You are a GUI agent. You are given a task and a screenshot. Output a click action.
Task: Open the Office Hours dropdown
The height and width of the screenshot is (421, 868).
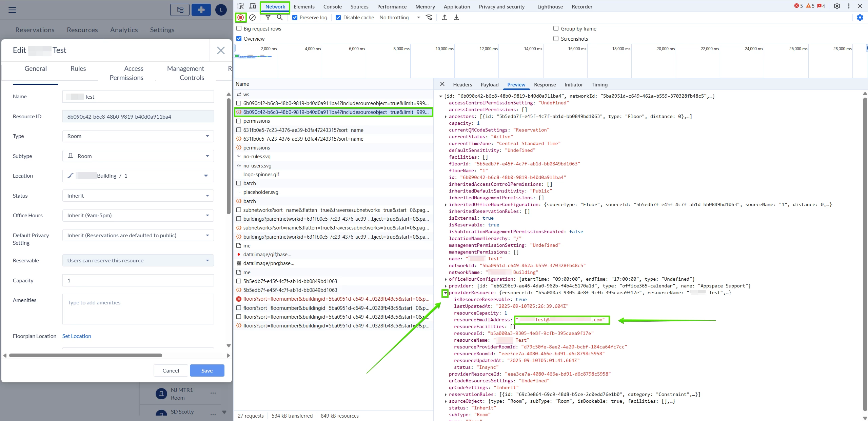(x=138, y=216)
